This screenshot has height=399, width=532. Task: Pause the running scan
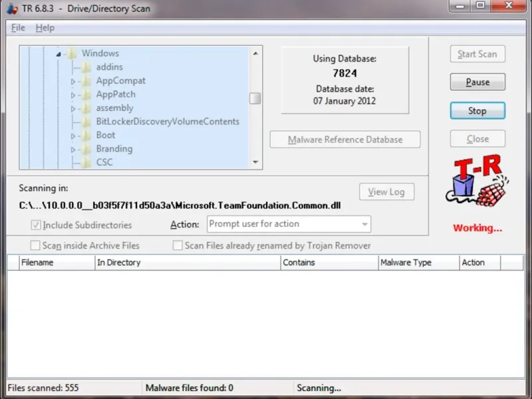477,82
